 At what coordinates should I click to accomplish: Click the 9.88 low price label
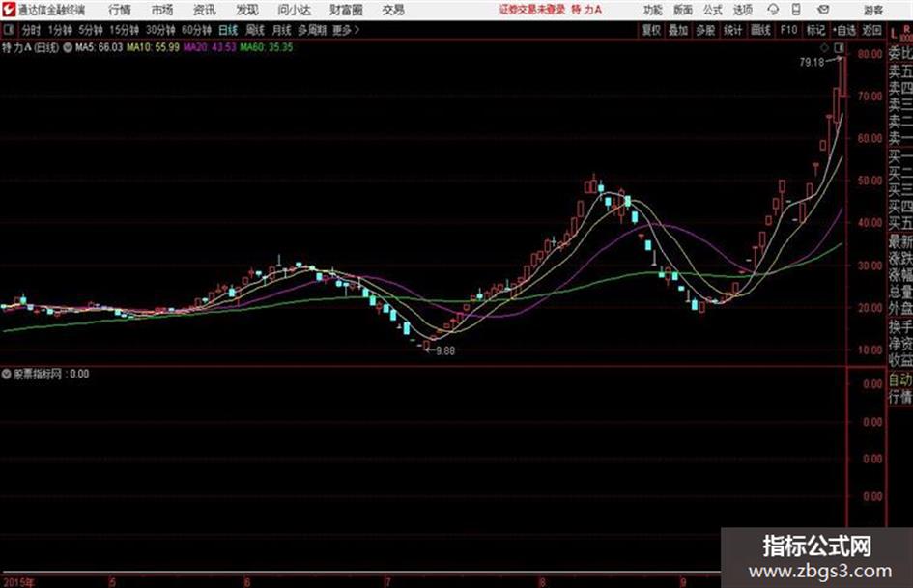click(445, 350)
